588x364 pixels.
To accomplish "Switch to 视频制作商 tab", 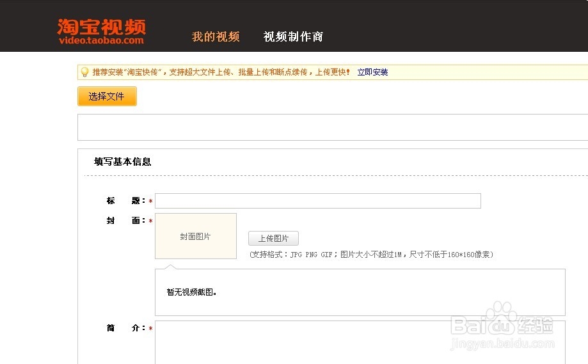I will (293, 36).
